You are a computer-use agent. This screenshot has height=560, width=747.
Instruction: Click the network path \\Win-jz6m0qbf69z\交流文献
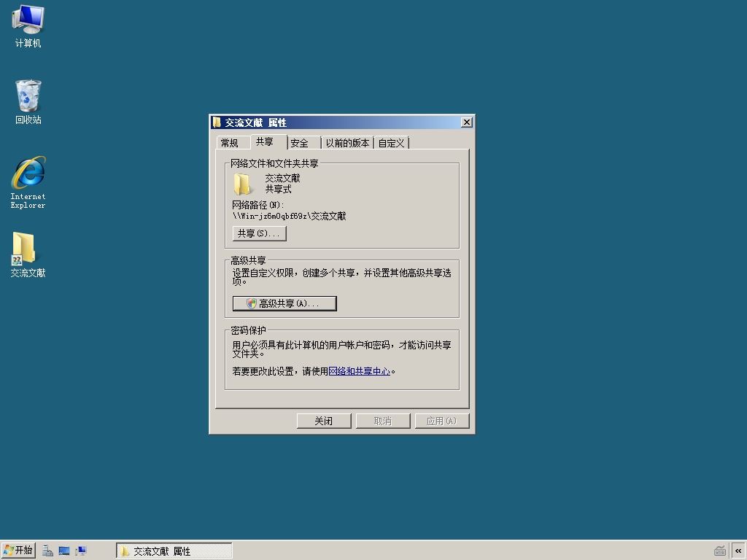pos(289,216)
